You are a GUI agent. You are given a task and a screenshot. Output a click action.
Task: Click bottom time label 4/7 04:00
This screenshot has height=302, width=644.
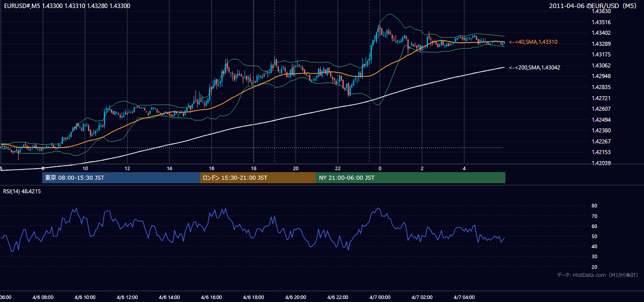pyautogui.click(x=464, y=297)
